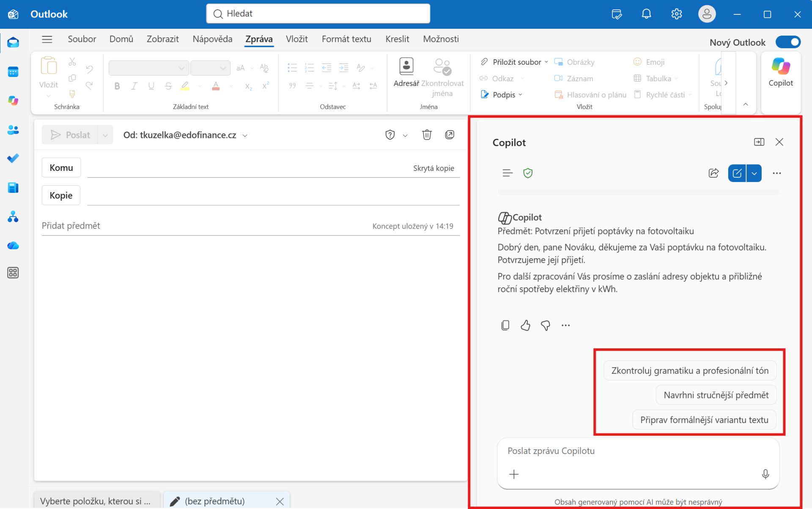Screen dimensions: 812x509
Task: Choose Navrhni stručnější předmět suggestion
Action: point(716,395)
